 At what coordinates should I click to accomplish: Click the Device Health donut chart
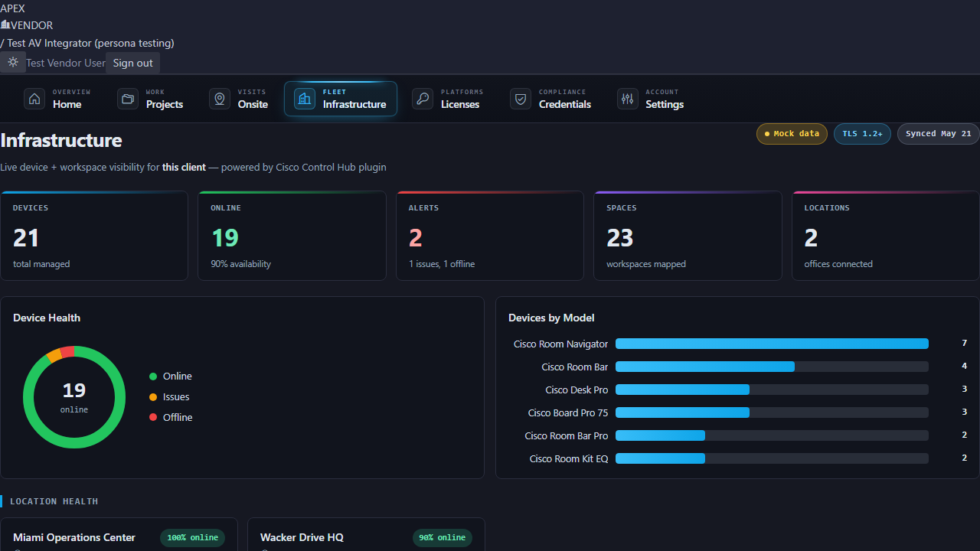(x=74, y=397)
